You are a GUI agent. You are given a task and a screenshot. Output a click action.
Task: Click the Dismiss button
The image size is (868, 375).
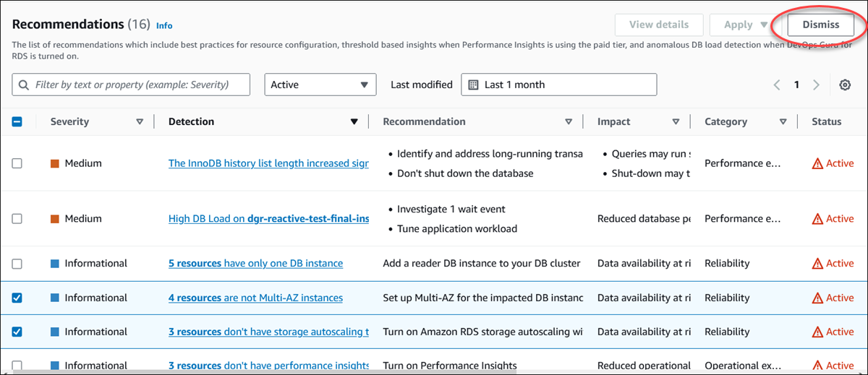[x=820, y=25]
